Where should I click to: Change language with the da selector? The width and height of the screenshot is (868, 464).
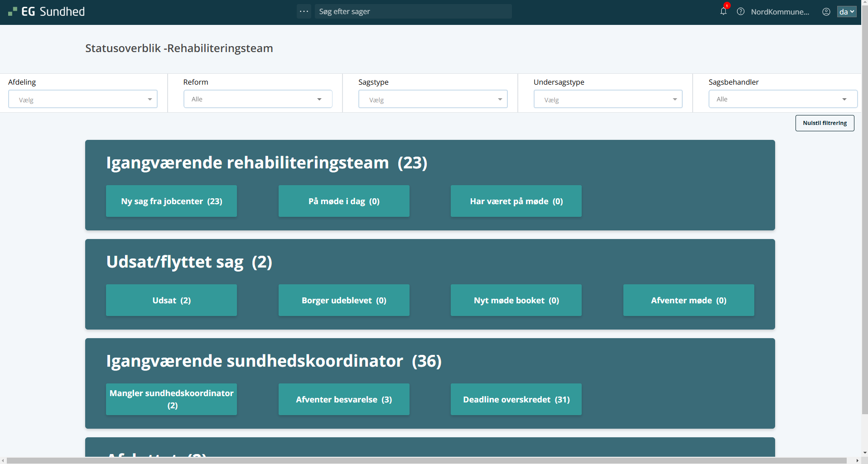(846, 12)
